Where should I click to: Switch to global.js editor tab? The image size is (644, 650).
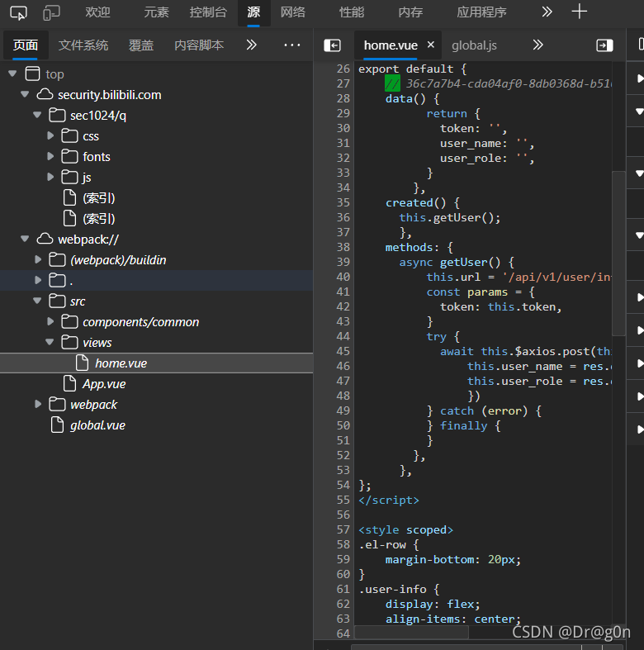click(x=474, y=45)
